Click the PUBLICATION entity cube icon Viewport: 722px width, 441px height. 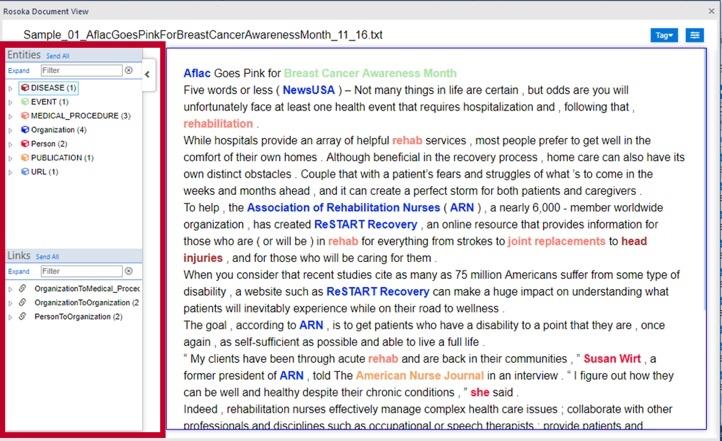pos(24,158)
